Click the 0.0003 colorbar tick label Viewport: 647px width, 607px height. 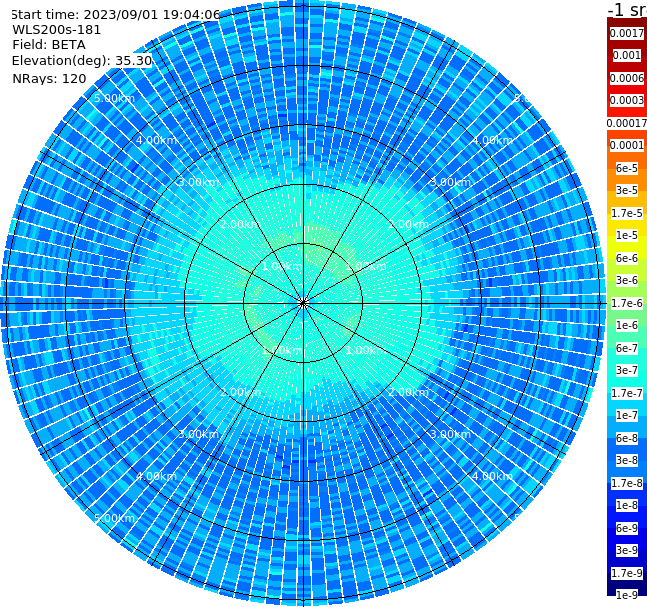627,100
